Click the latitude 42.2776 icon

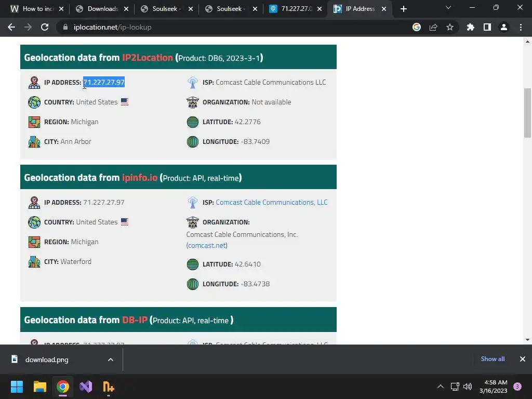coord(193,122)
